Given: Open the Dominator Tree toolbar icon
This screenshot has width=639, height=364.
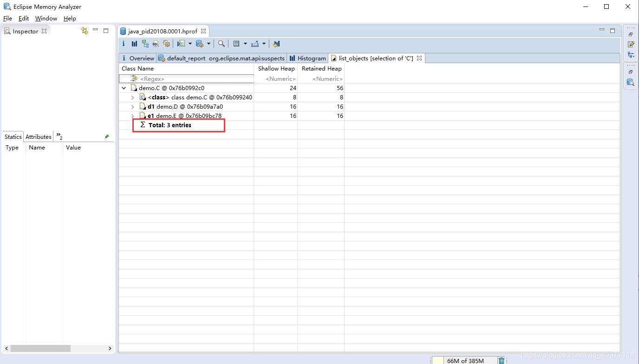Looking at the screenshot, I should (x=145, y=44).
